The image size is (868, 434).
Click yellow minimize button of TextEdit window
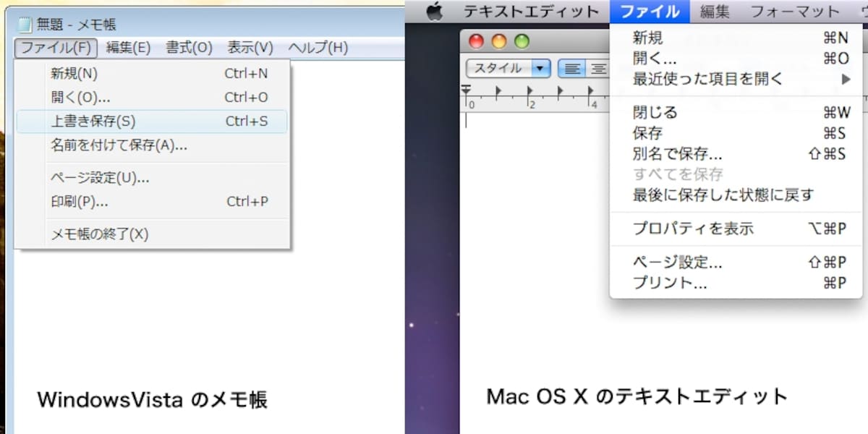click(499, 41)
